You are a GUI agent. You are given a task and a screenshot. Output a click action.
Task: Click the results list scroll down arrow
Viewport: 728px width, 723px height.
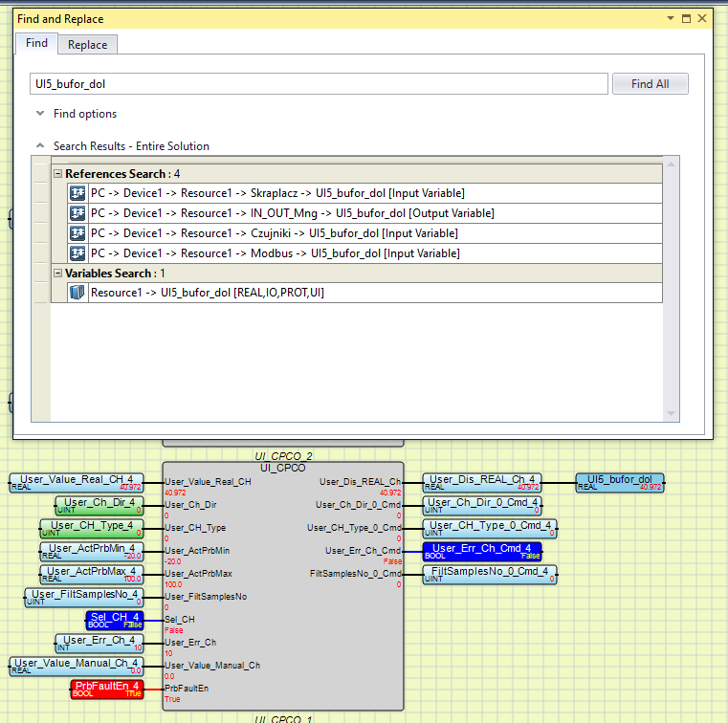pyautogui.click(x=671, y=413)
